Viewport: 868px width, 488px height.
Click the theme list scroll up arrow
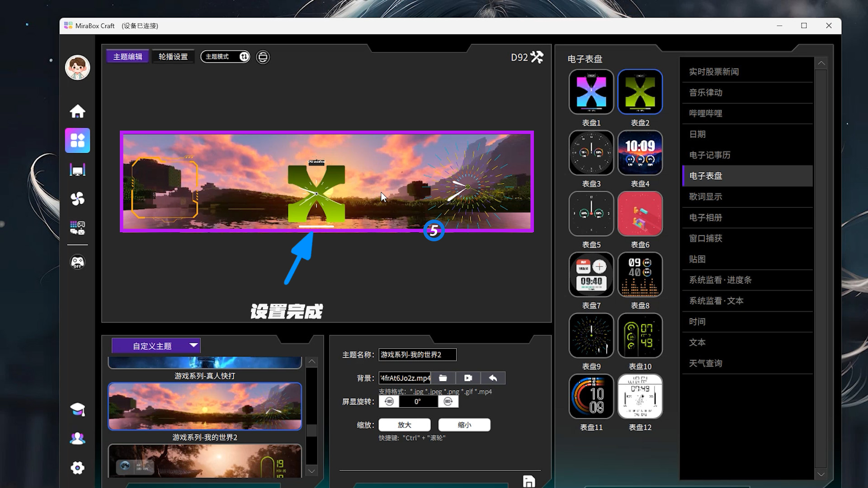[x=311, y=361]
